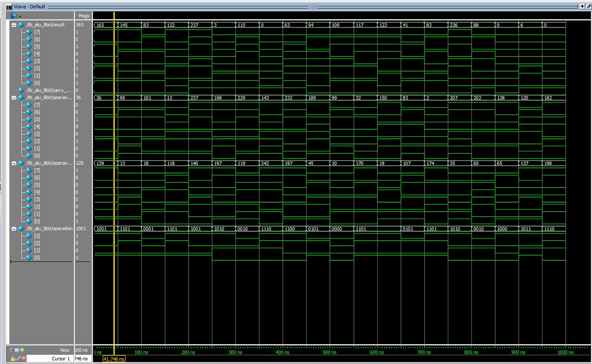Click the undock icon at the title bar right
Viewport: 592px width, 364px height.
tap(589, 6)
